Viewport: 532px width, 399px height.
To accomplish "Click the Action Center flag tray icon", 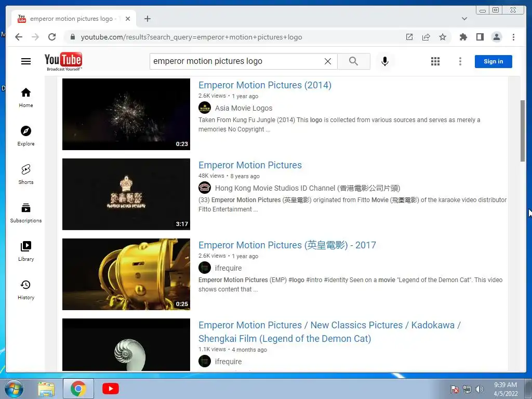I will (x=455, y=389).
